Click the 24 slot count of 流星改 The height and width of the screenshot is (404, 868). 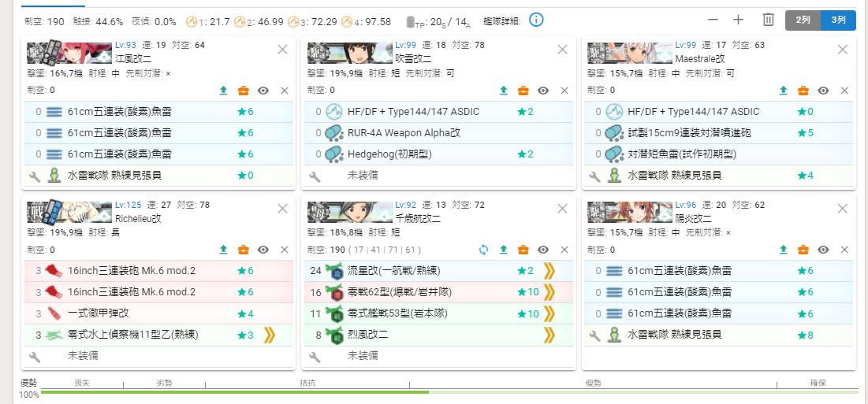[316, 271]
